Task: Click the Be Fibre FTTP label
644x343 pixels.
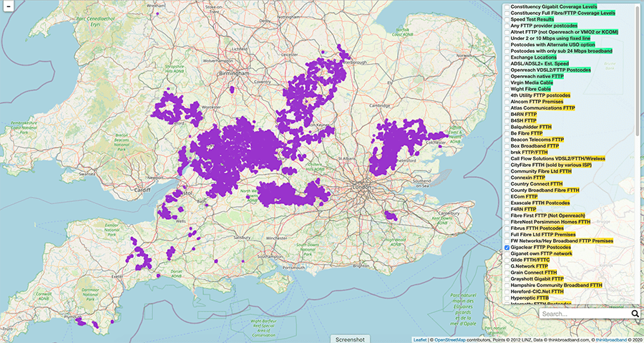Action: (527, 133)
